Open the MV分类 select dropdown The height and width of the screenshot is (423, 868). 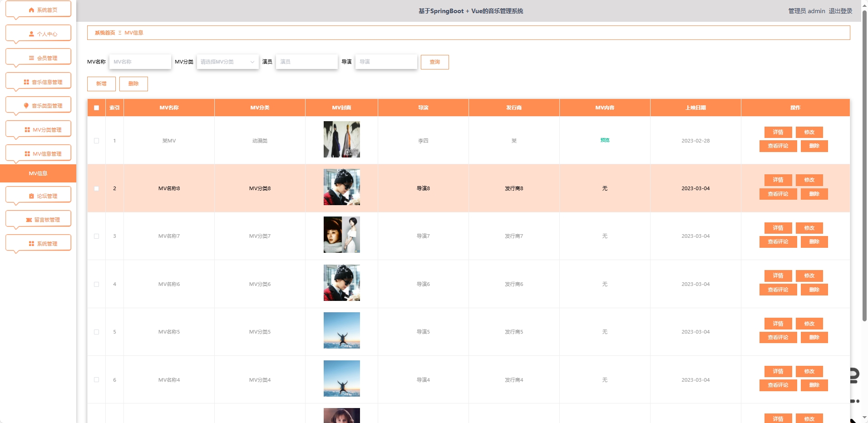coord(228,62)
